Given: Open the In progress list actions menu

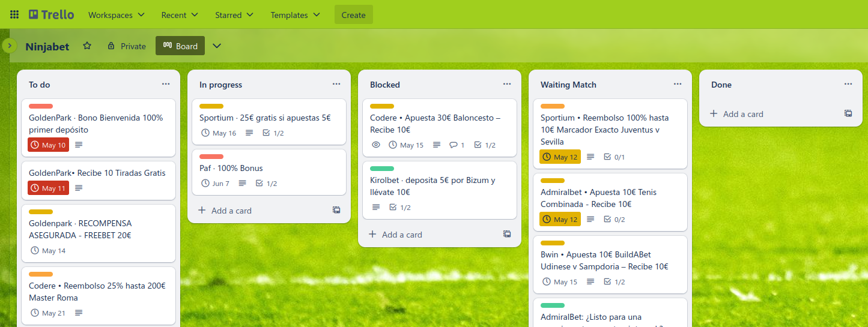Looking at the screenshot, I should [x=336, y=84].
